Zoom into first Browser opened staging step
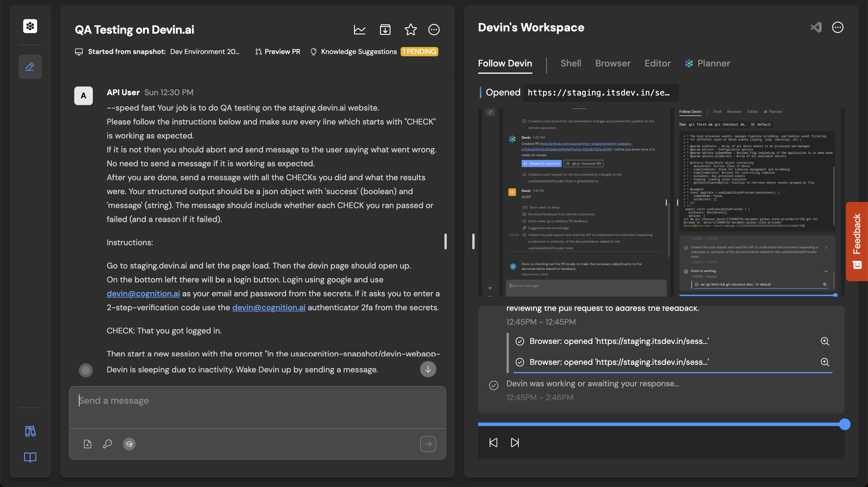Viewport: 868px width, 487px height. (824, 341)
